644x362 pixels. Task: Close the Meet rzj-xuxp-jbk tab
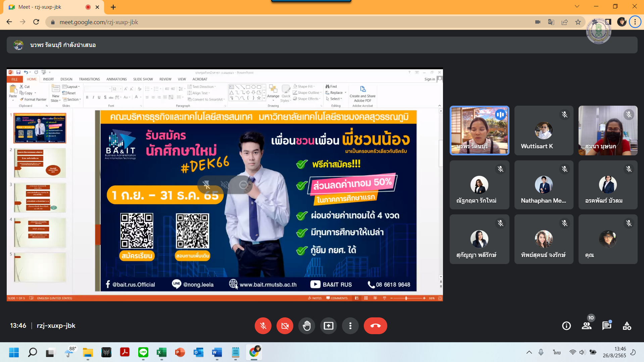pyautogui.click(x=97, y=7)
